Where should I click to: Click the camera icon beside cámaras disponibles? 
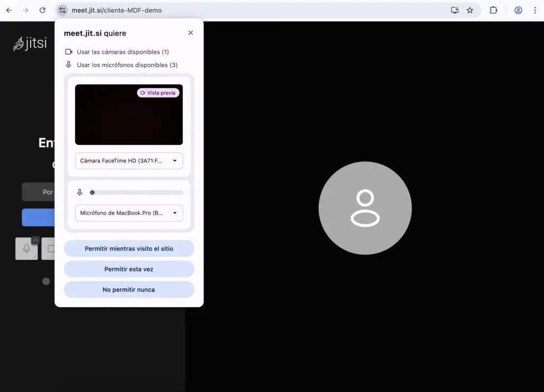click(x=69, y=52)
